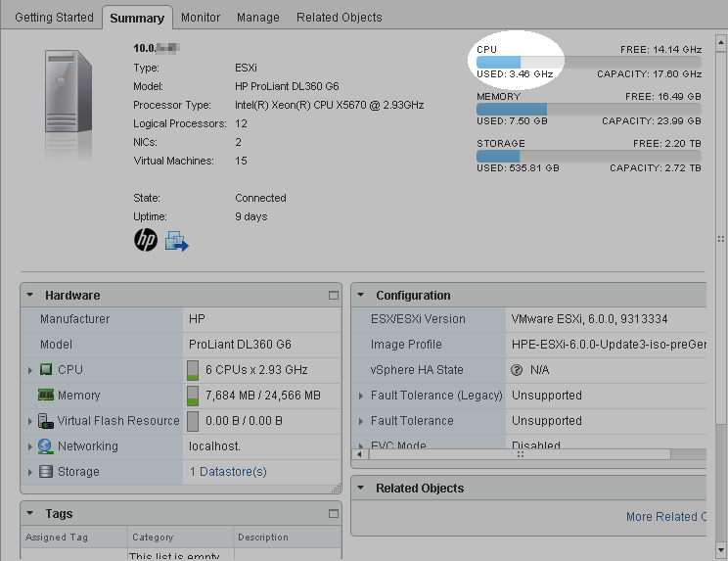
Task: Click the Storage usage bar
Action: [589, 156]
